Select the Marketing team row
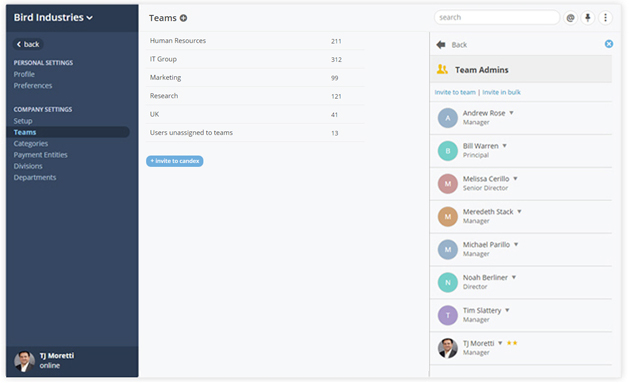This screenshot has width=629, height=383. click(255, 78)
